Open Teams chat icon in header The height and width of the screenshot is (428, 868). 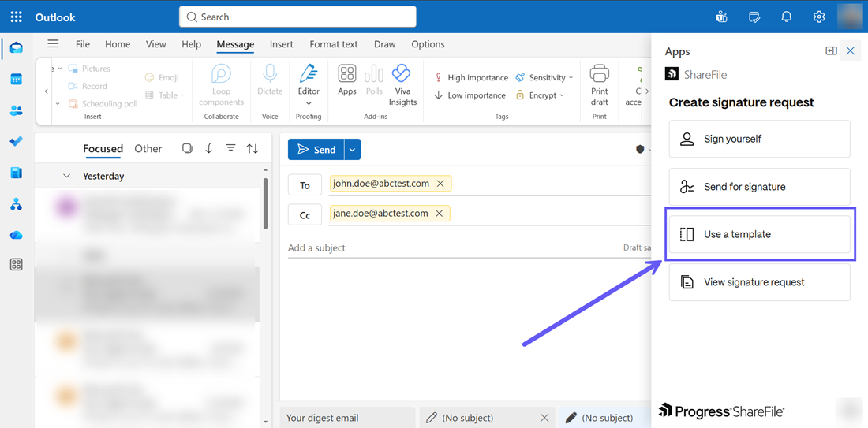click(x=721, y=17)
